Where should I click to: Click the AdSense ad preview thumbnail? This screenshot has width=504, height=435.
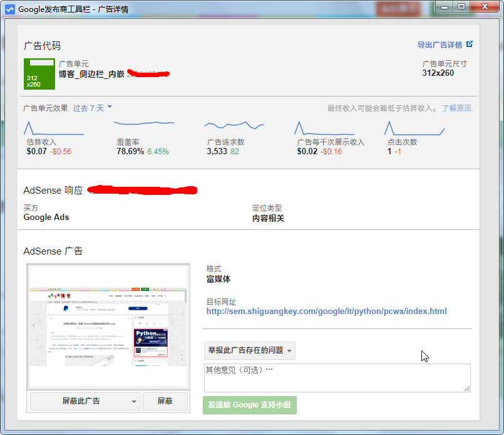pyautogui.click(x=108, y=326)
